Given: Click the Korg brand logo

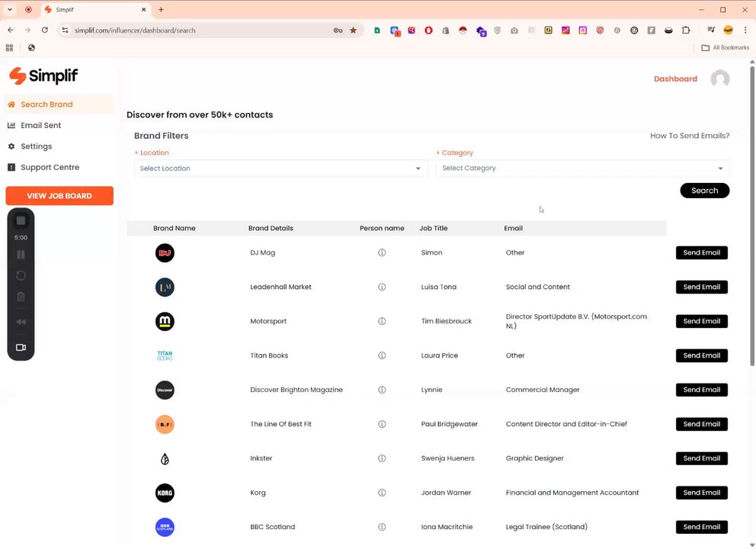Looking at the screenshot, I should click(x=165, y=493).
